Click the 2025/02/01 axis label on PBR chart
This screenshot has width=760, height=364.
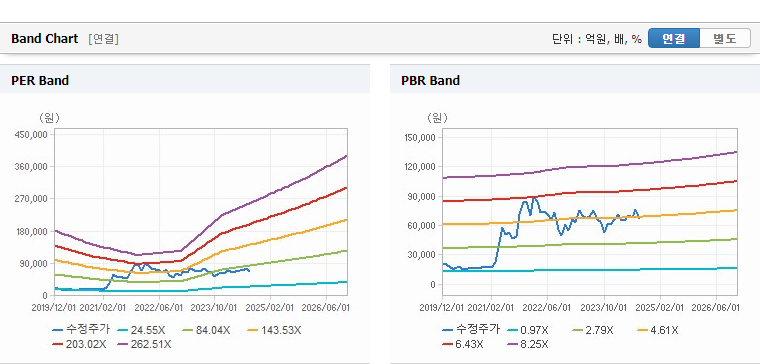pos(660,307)
